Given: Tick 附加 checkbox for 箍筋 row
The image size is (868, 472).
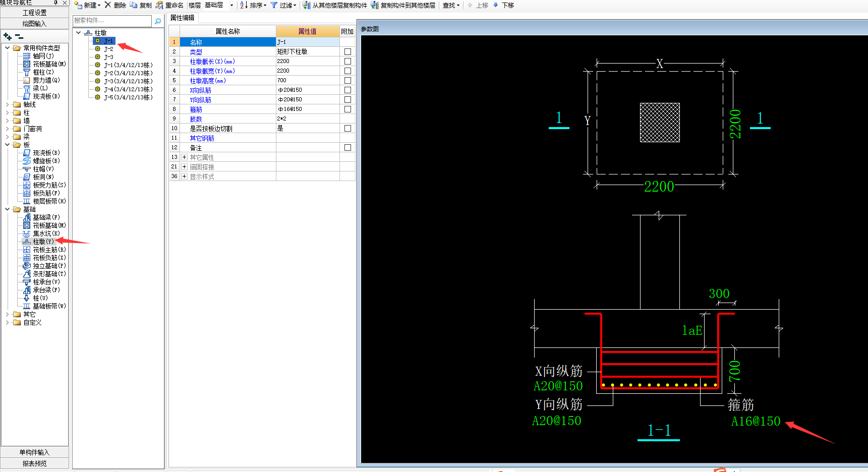Looking at the screenshot, I should pos(348,109).
